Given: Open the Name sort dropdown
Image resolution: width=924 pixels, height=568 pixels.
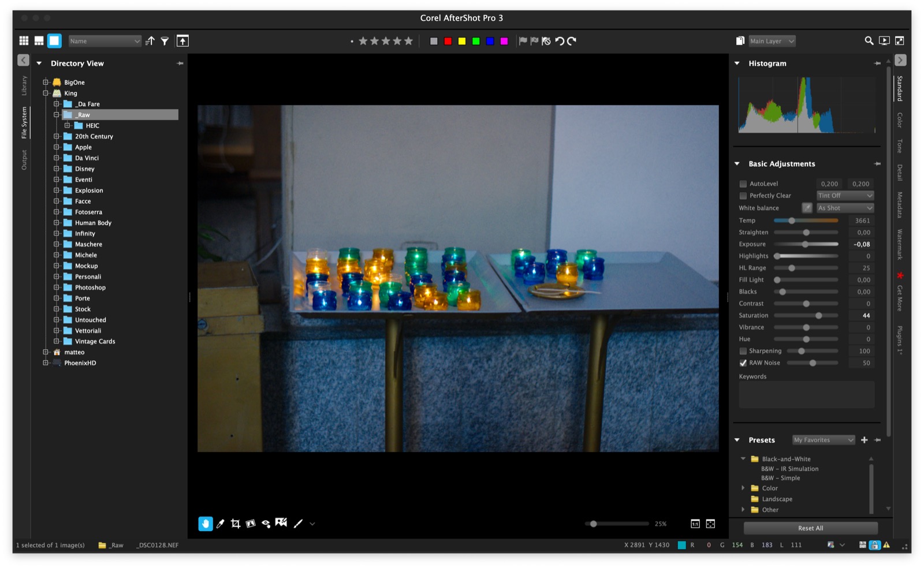Looking at the screenshot, I should tap(105, 41).
